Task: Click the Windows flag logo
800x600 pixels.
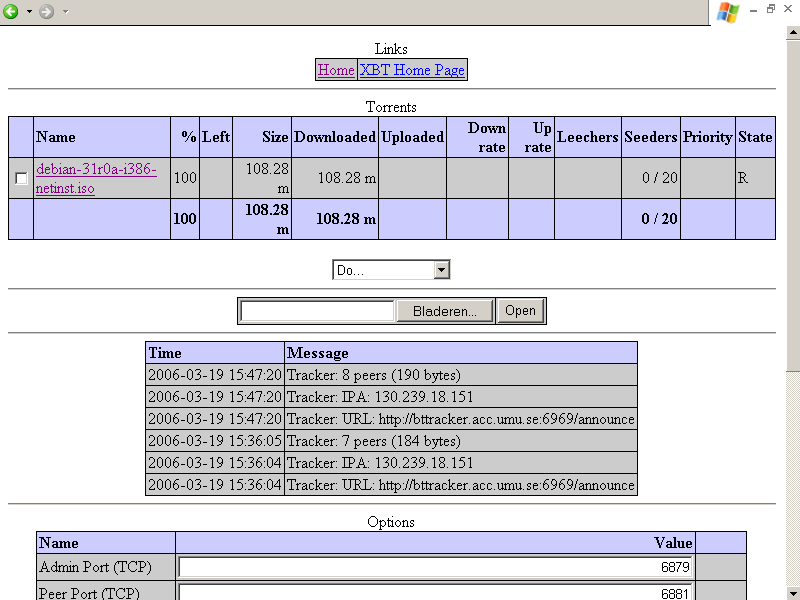Action: click(727, 12)
